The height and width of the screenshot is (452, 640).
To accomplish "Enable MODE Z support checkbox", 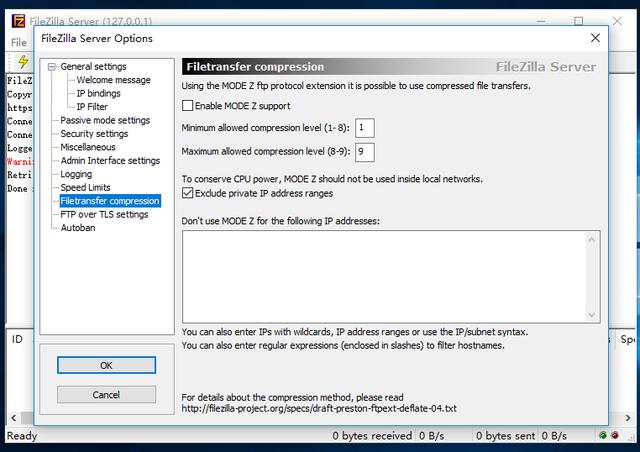I will pyautogui.click(x=187, y=106).
